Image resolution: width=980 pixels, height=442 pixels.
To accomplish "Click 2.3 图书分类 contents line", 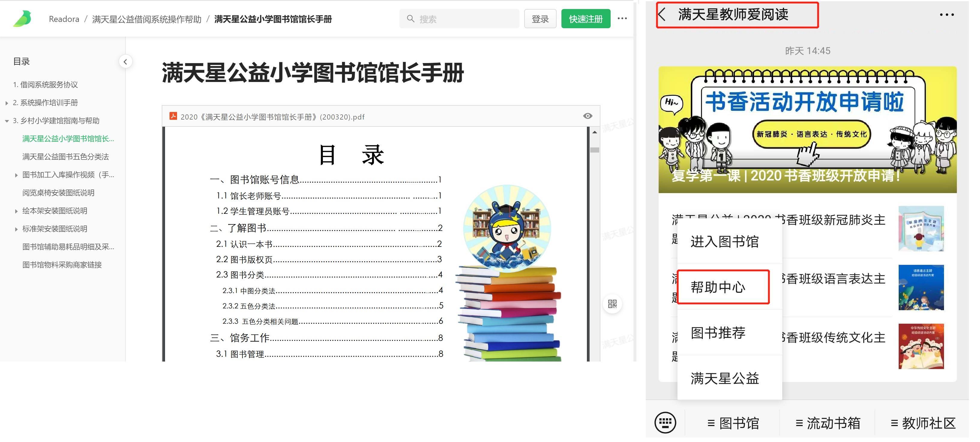I will point(329,274).
